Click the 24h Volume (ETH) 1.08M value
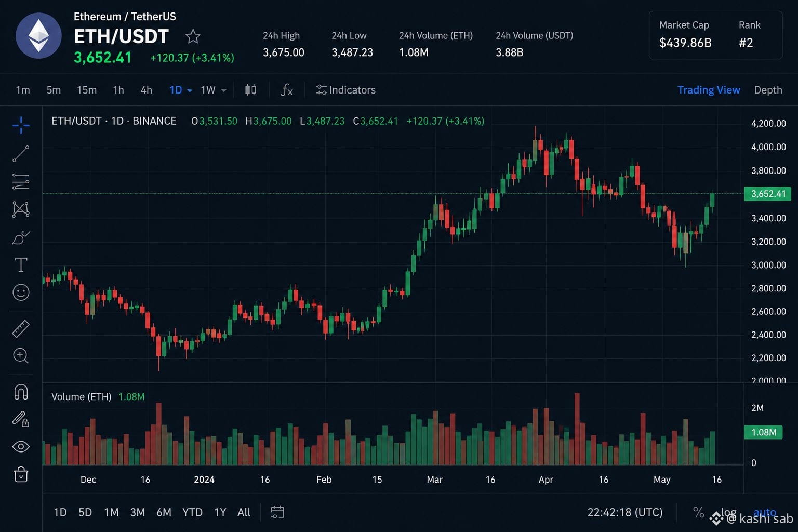 click(x=414, y=52)
